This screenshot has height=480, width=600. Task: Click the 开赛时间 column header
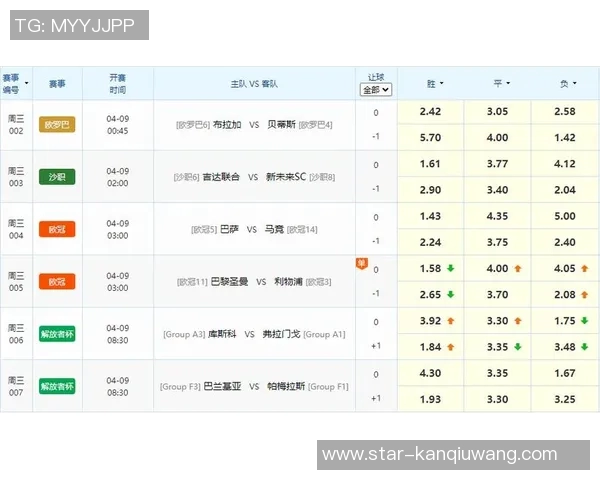coord(117,83)
